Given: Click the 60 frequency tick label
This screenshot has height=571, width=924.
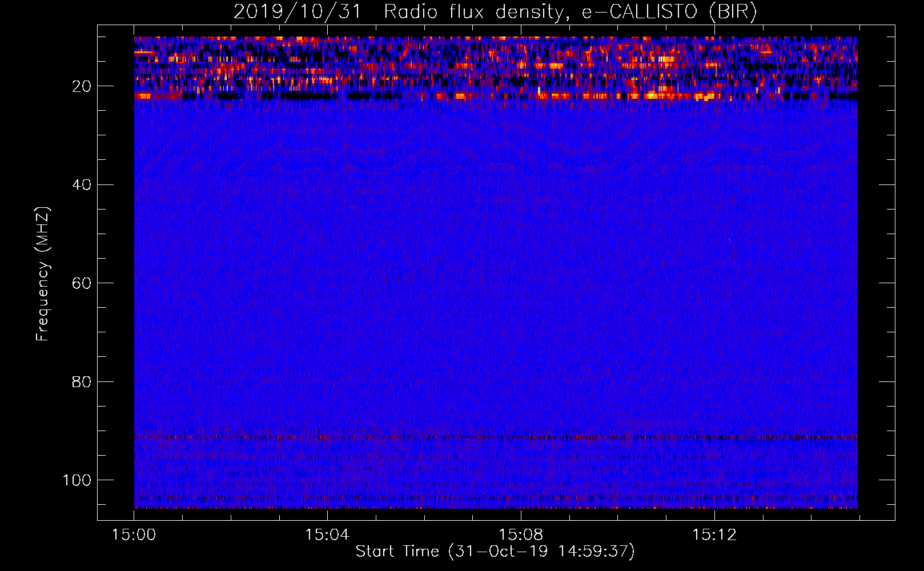Looking at the screenshot, I should click(x=82, y=283).
